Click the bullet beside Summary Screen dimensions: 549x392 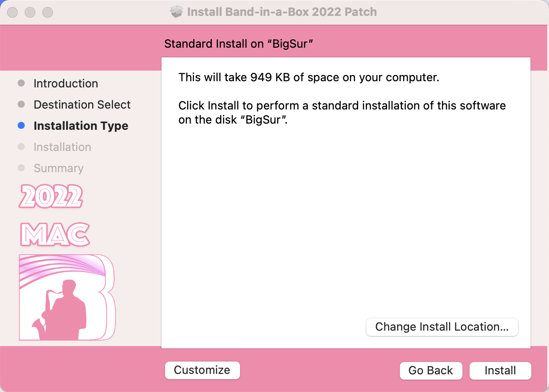point(21,168)
